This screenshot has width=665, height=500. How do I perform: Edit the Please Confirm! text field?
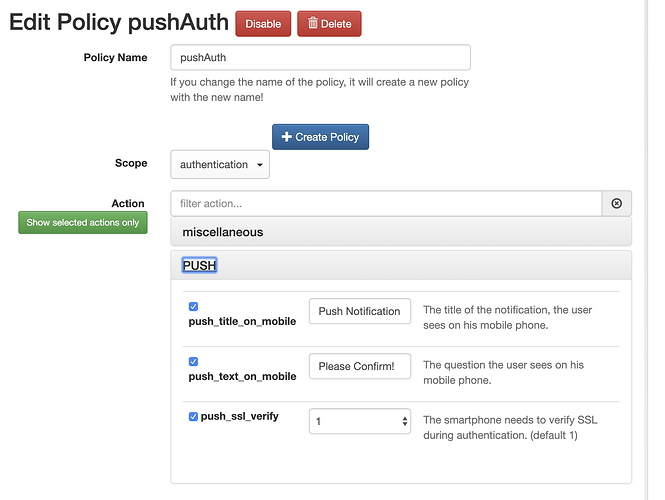click(x=360, y=366)
